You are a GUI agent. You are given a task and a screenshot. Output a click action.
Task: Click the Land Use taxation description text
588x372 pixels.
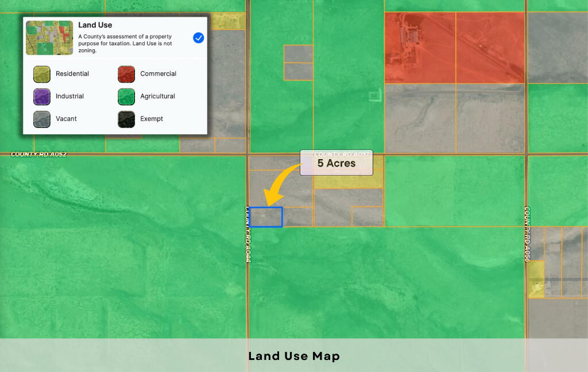pos(125,44)
